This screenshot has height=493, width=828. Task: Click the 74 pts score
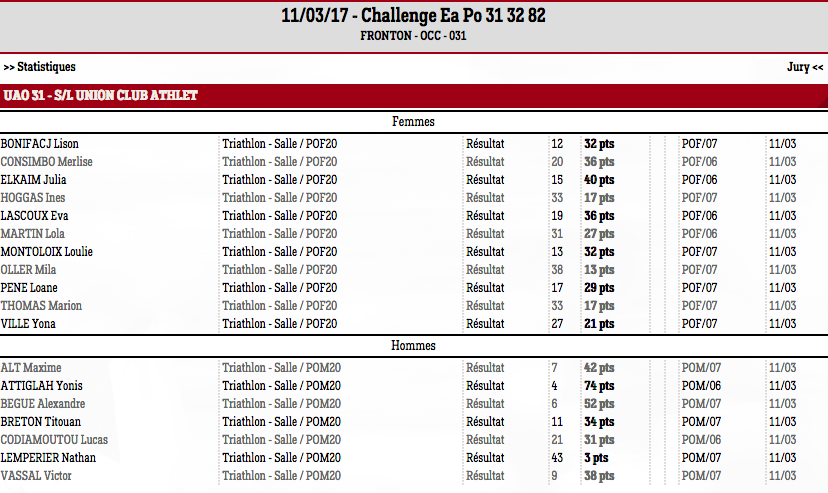tap(599, 386)
